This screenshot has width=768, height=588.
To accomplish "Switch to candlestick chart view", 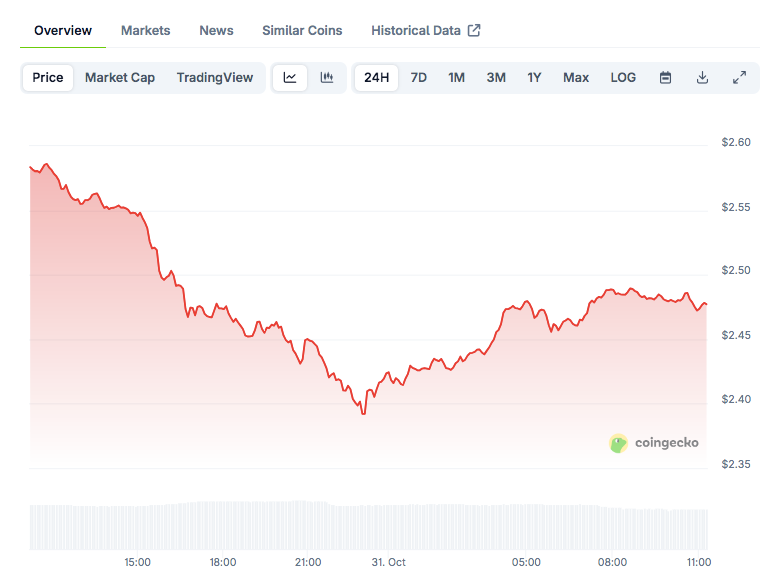I will coord(326,78).
